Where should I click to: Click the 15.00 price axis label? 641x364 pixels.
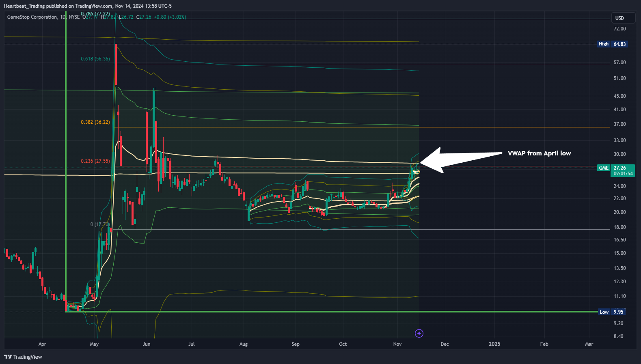click(620, 253)
